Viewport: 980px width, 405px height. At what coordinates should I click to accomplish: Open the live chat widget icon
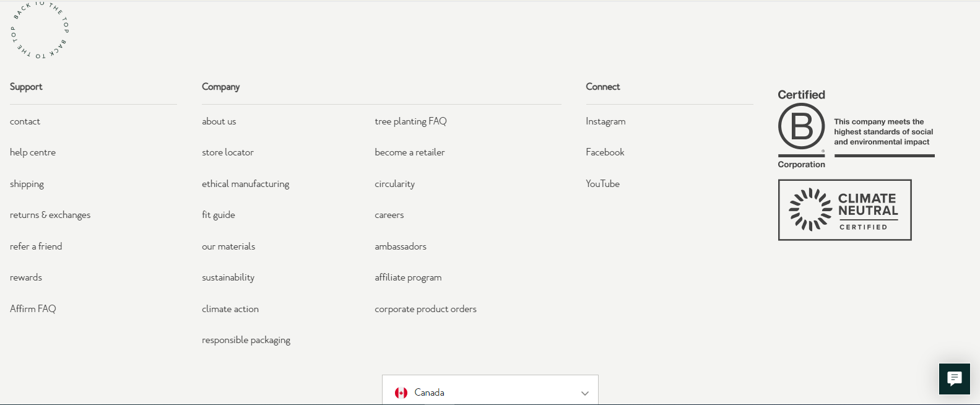click(x=954, y=378)
